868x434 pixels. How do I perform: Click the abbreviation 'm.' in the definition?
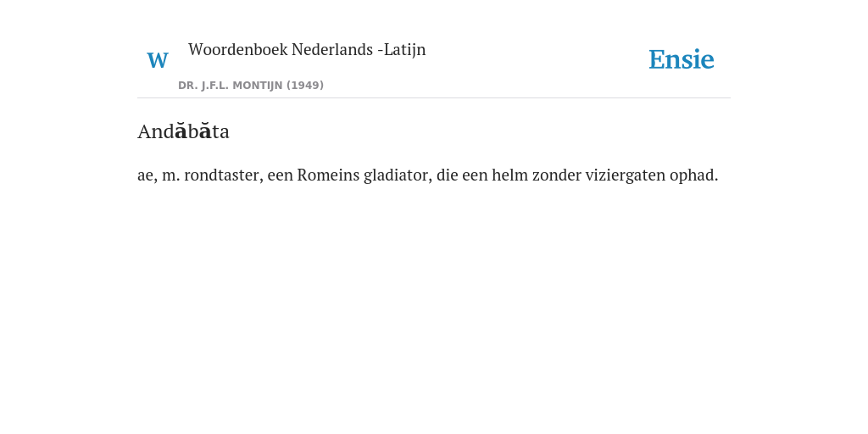170,175
